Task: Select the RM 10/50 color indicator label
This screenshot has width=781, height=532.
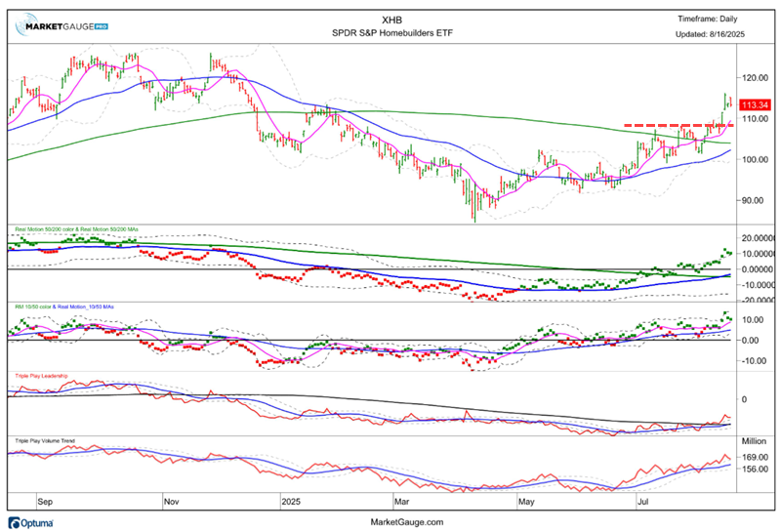Action: (63, 307)
